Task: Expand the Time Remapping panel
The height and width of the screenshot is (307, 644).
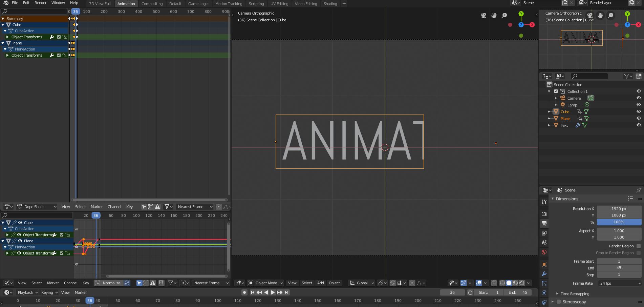Action: tap(575, 294)
